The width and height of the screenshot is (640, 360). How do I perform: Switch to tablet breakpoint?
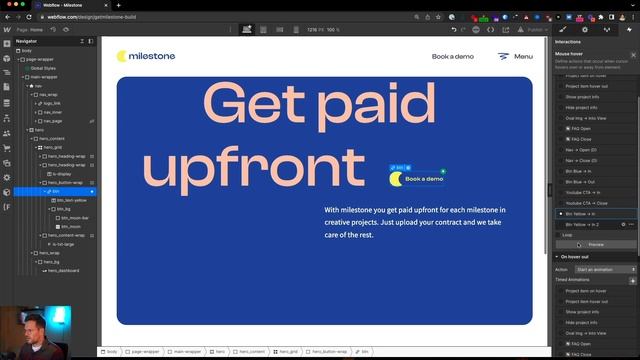263,29
